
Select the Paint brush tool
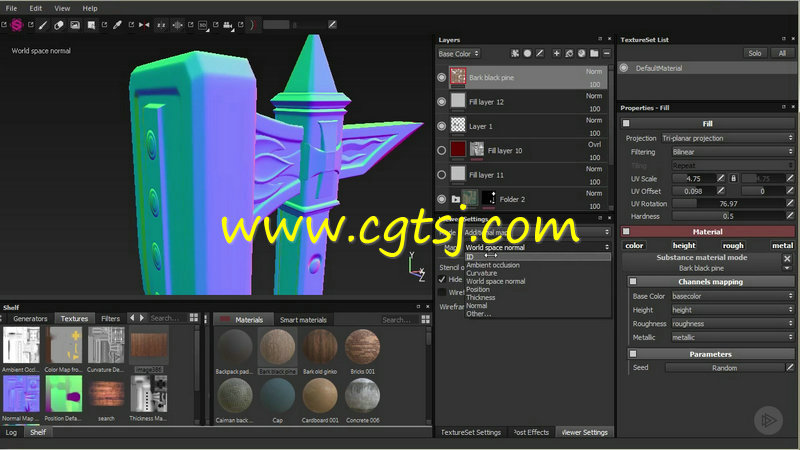[43, 25]
